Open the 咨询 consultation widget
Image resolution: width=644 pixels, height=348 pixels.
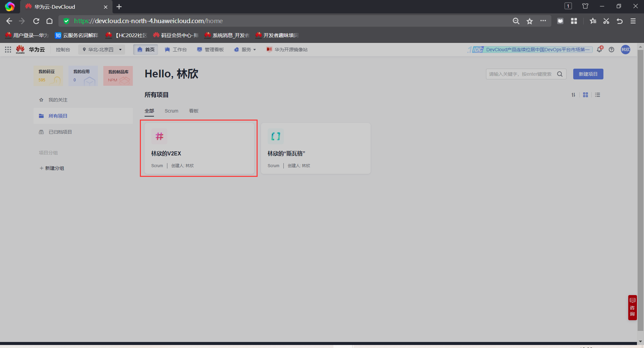pos(632,307)
